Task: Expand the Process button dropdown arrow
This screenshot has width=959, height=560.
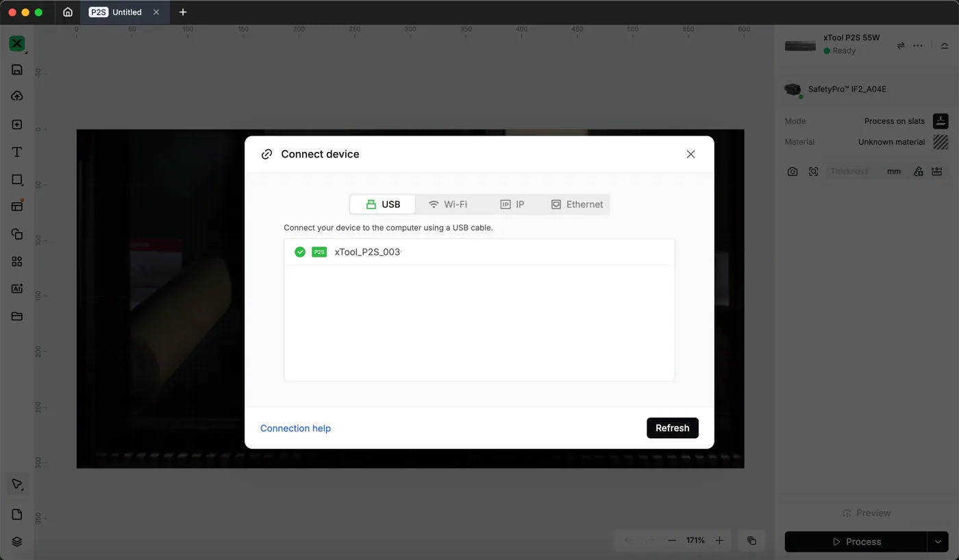Action: 938,542
